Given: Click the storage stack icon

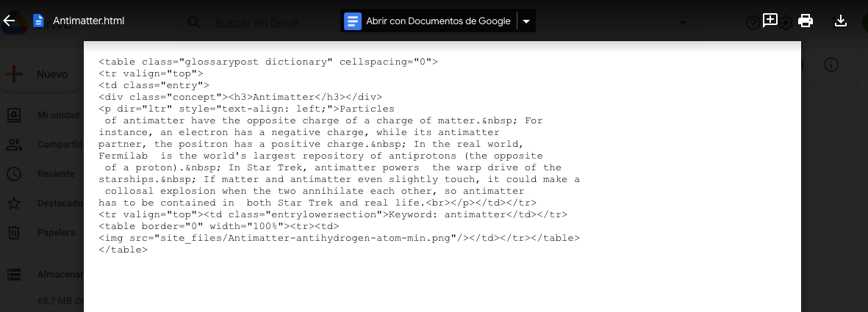Looking at the screenshot, I should [14, 275].
